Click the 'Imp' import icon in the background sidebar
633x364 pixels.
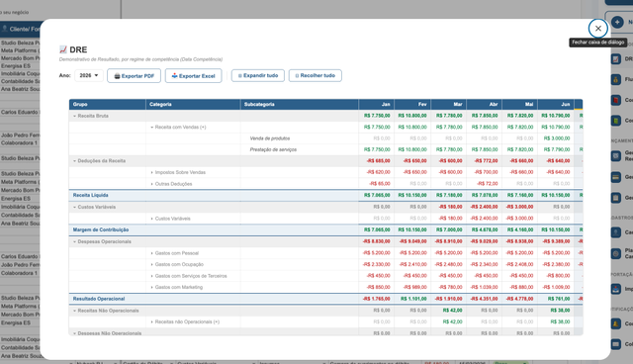coord(615,289)
